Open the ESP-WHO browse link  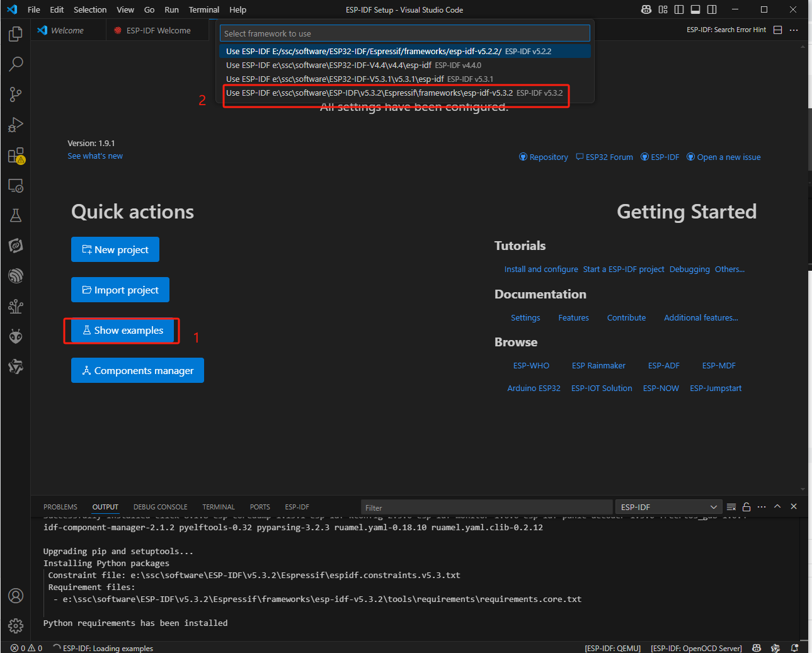pos(531,365)
